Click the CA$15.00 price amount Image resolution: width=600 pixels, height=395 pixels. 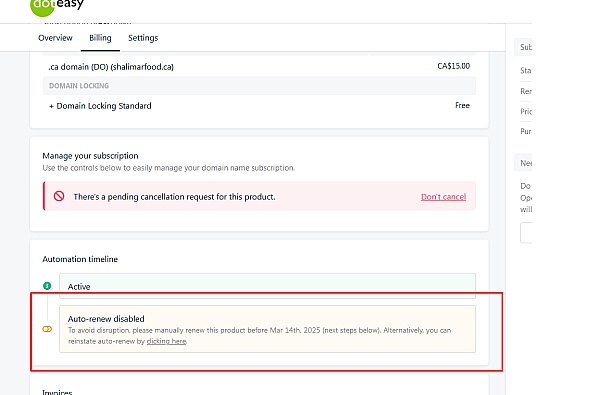(x=453, y=66)
